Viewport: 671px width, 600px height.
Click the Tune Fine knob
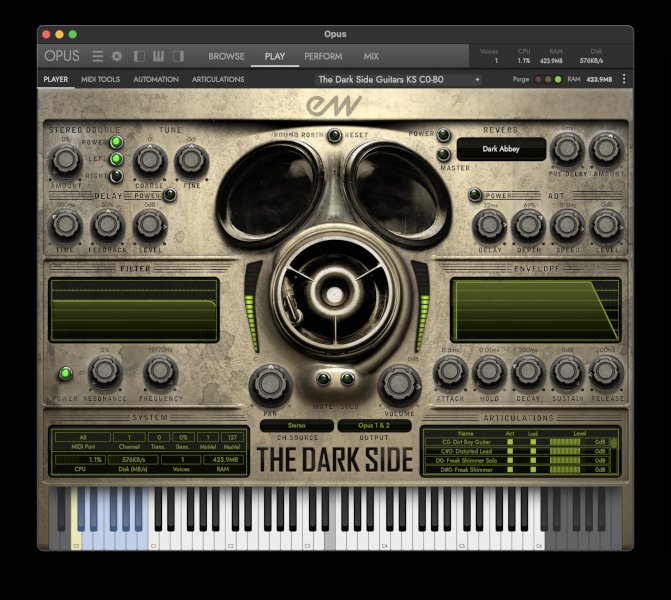191,160
